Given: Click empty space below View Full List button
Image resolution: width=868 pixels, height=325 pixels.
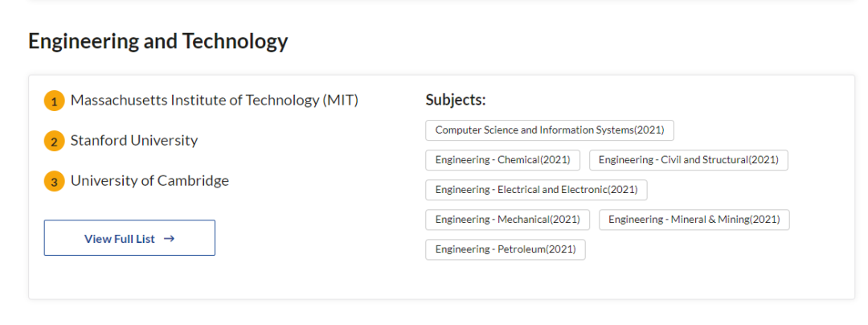Looking at the screenshot, I should point(129,278).
